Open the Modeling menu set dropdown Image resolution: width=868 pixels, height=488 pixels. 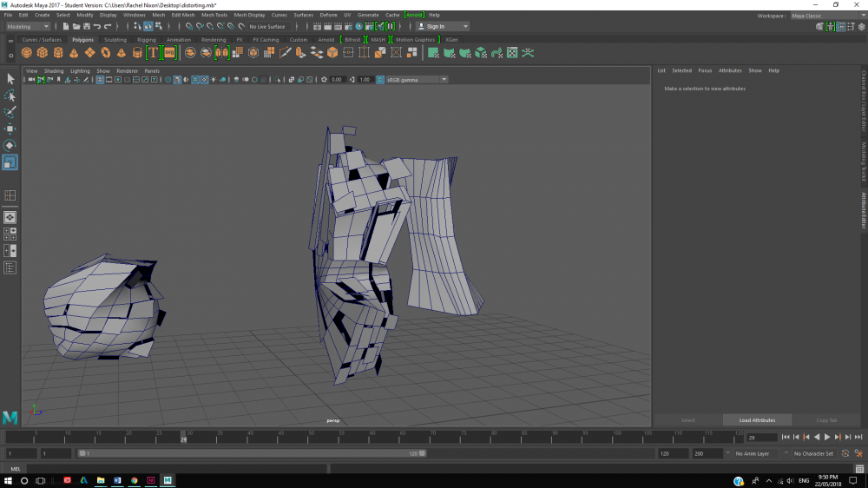[30, 27]
